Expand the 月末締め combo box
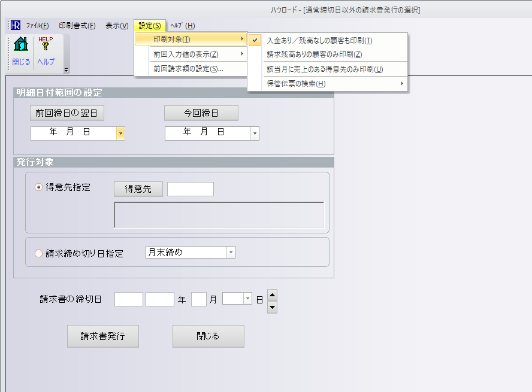This screenshot has width=532, height=392. (231, 253)
